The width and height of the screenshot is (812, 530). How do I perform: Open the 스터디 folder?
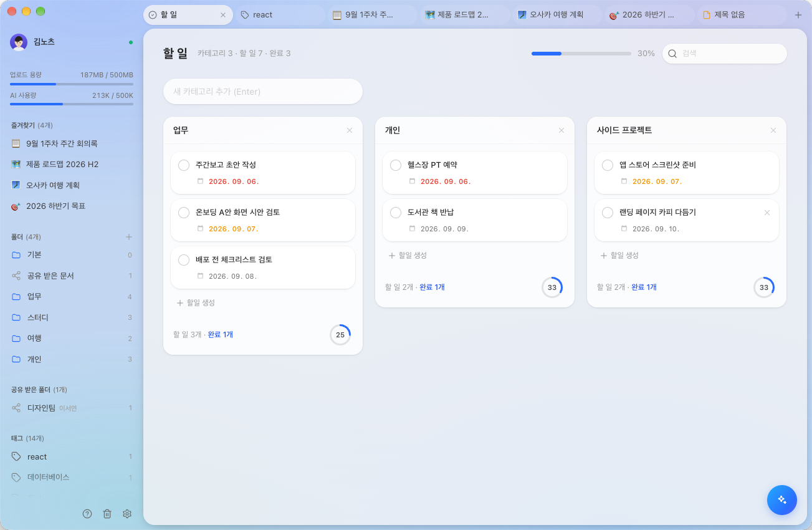click(x=72, y=317)
